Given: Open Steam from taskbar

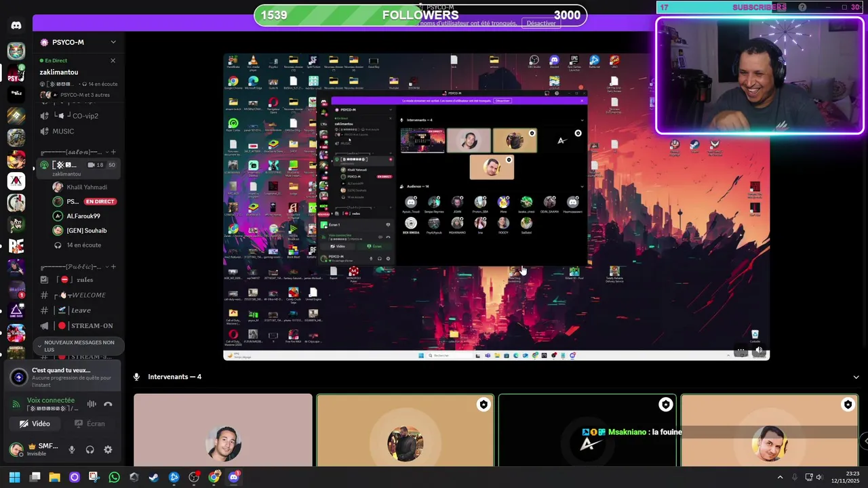Looking at the screenshot, I should coord(154,477).
